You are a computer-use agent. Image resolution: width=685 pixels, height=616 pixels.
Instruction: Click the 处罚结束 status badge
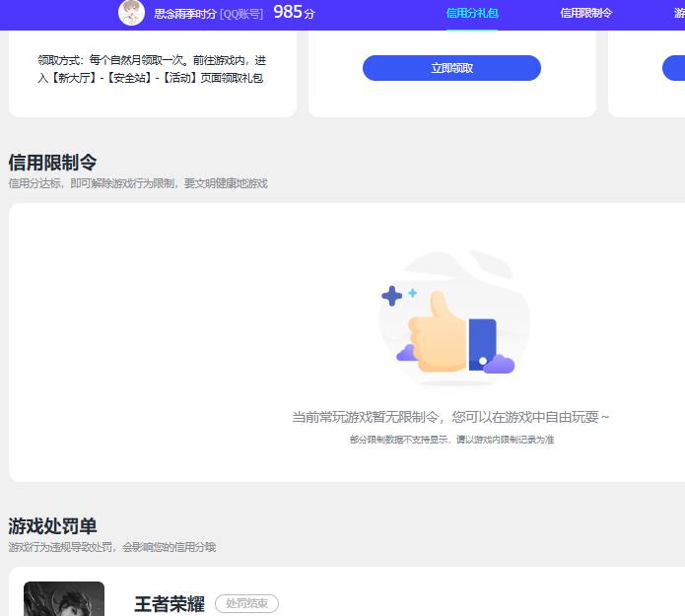(x=246, y=603)
